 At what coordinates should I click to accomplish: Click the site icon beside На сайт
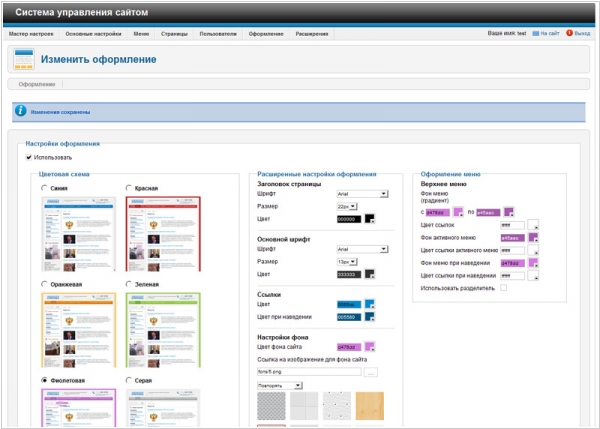(x=536, y=33)
